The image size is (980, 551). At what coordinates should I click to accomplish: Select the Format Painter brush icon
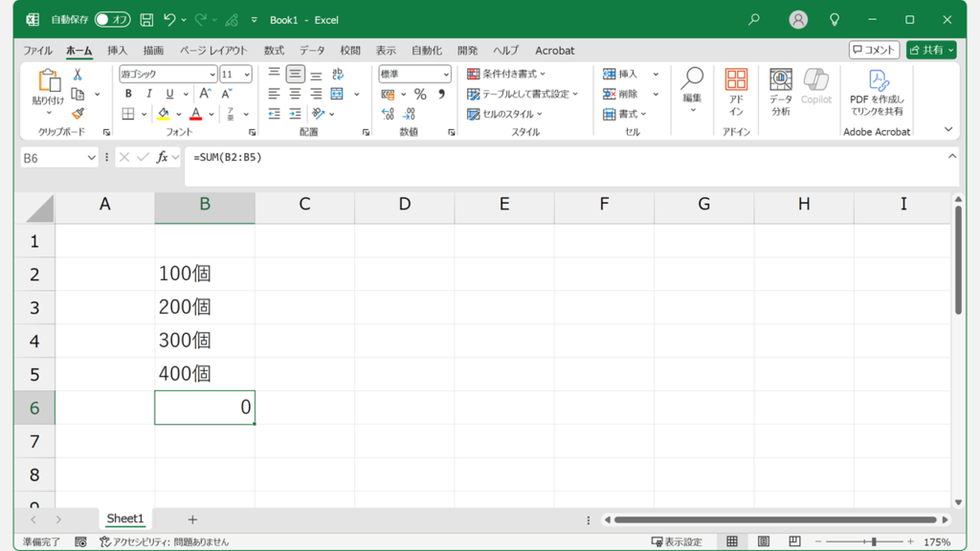point(78,114)
